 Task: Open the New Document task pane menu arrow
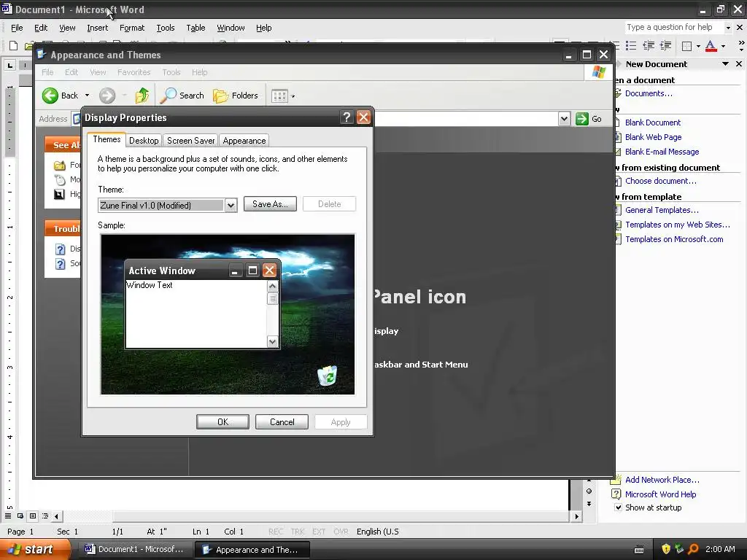coord(725,64)
